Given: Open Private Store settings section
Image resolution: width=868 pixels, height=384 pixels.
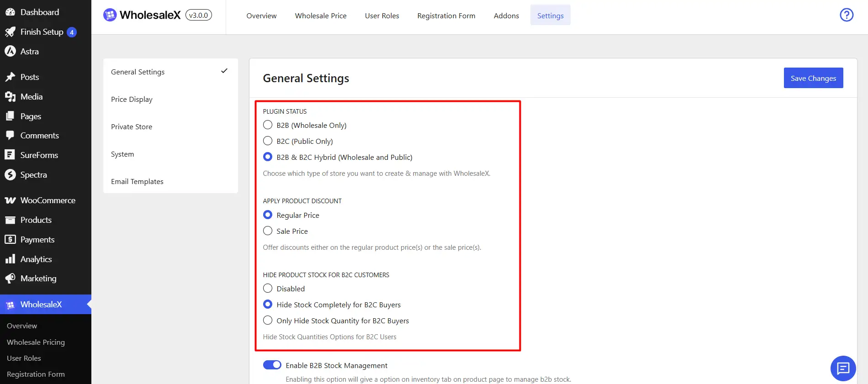Looking at the screenshot, I should click(170, 126).
